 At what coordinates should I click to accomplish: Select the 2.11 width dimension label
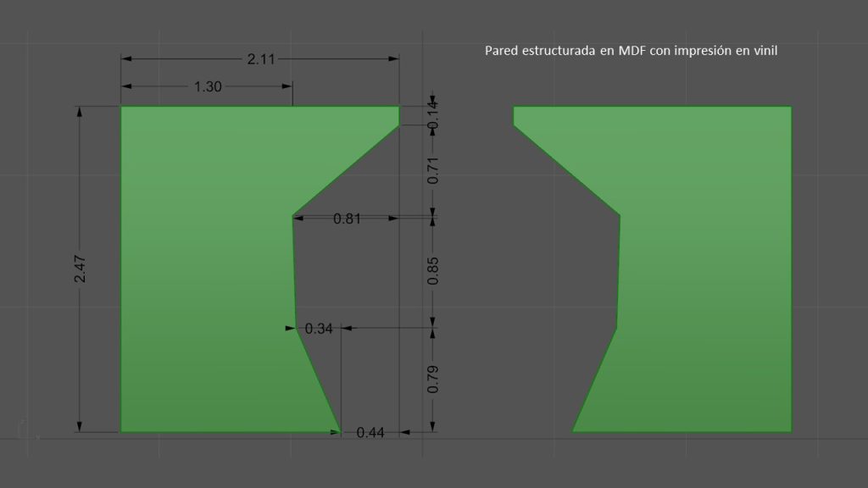coord(261,58)
